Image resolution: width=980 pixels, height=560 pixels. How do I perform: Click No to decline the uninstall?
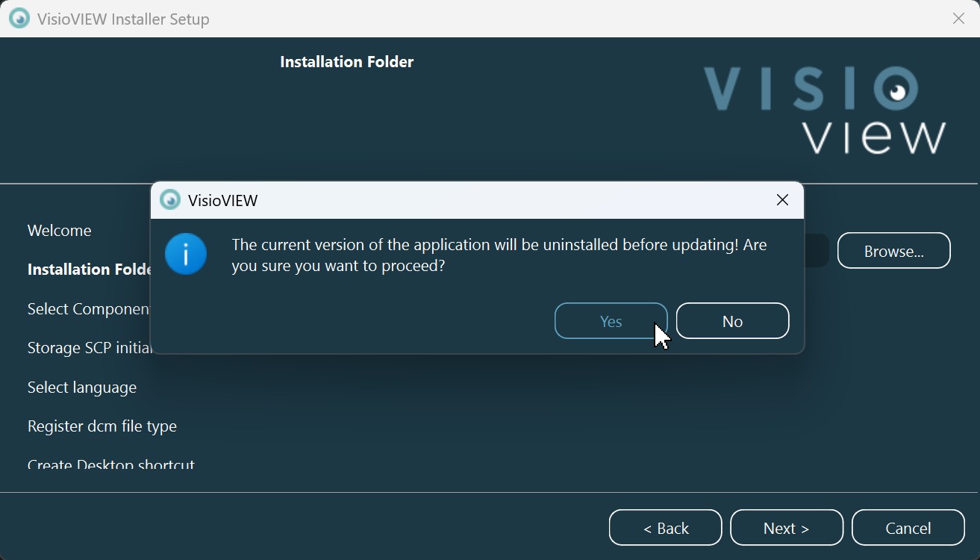(x=732, y=321)
